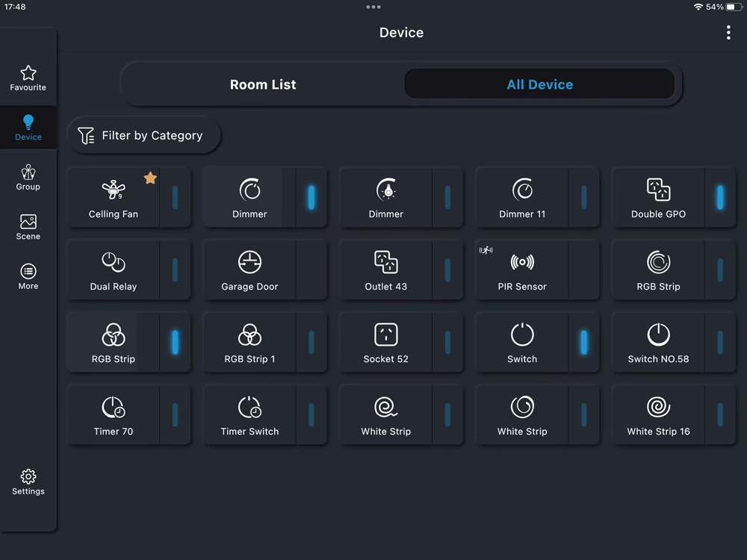Screen dimensions: 747x560
Task: Toggle the Dual Relay power switch
Action: (175, 270)
